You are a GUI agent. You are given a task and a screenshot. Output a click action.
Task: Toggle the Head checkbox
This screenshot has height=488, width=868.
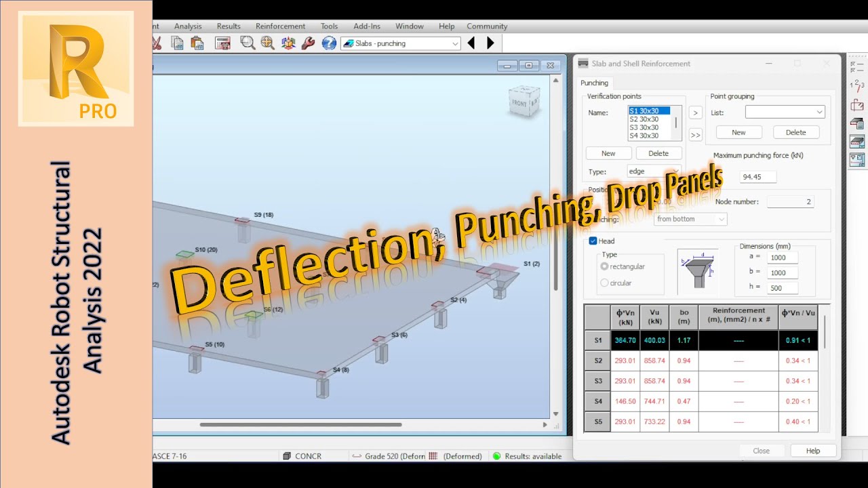(x=593, y=241)
